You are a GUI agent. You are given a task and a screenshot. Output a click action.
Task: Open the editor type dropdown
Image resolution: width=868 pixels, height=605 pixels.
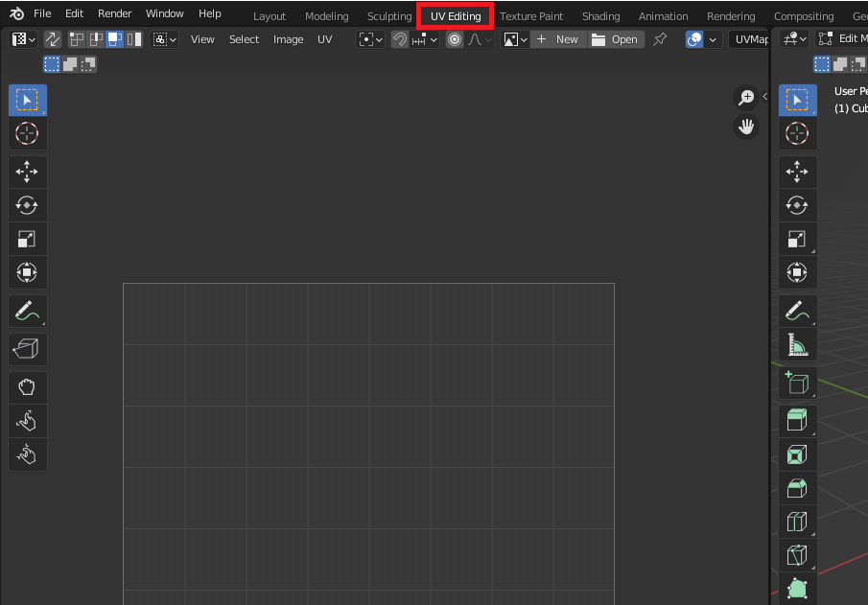[19, 38]
